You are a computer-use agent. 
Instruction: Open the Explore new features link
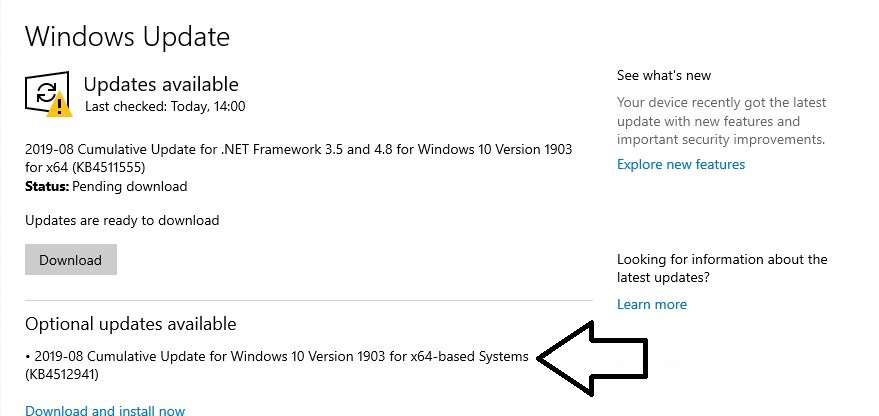pyautogui.click(x=681, y=164)
